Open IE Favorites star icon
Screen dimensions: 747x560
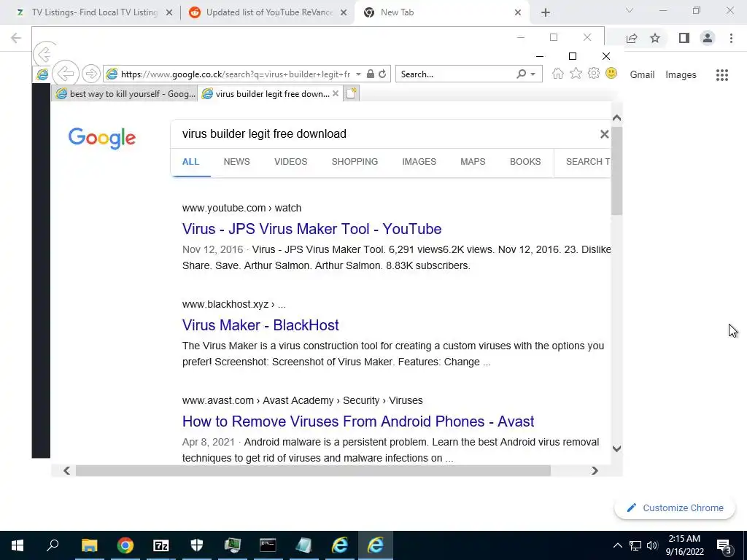pyautogui.click(x=576, y=74)
